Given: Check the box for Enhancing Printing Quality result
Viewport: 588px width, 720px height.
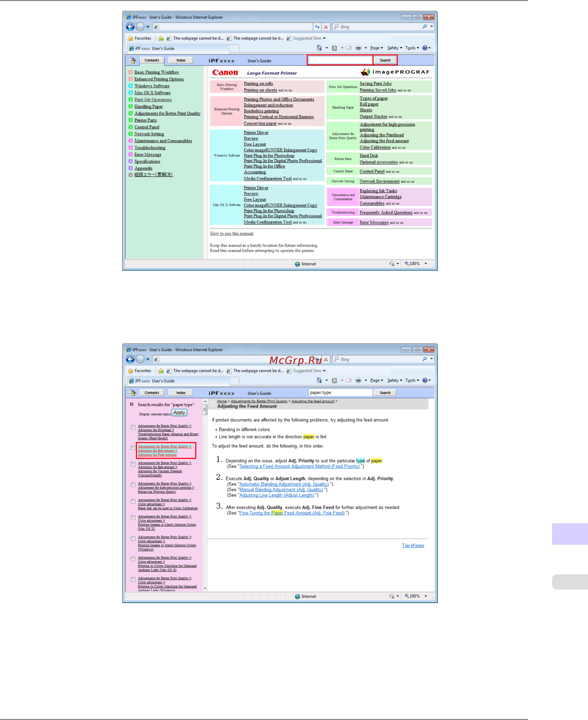Looking at the screenshot, I should point(133,485).
